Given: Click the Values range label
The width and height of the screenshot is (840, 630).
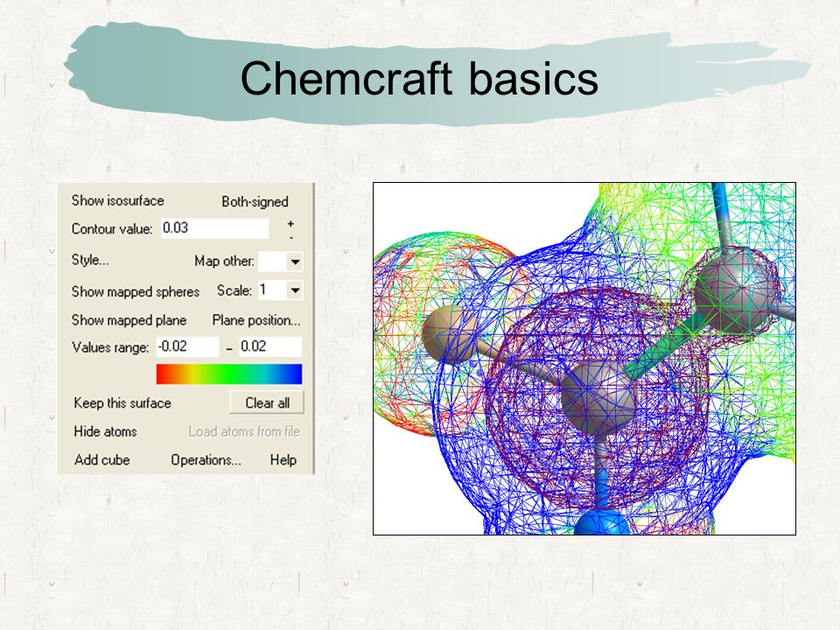Looking at the screenshot, I should tap(110, 347).
